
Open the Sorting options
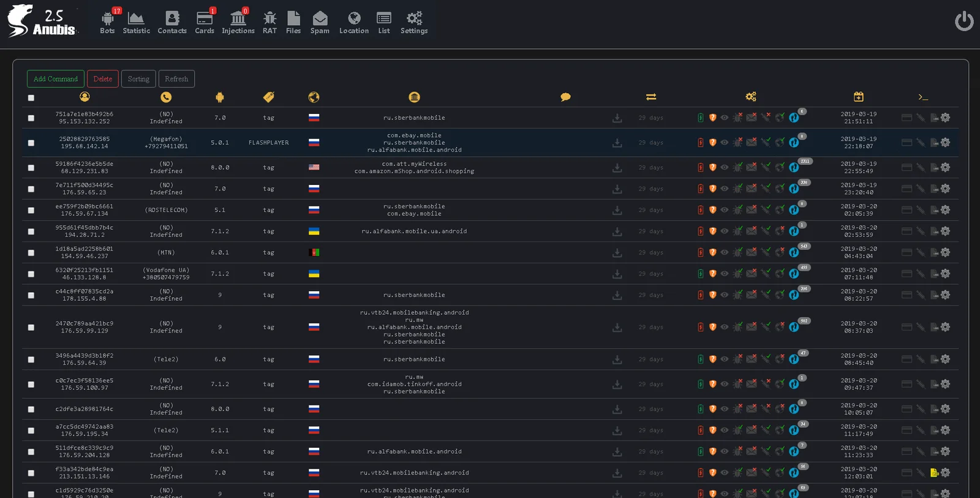(138, 79)
